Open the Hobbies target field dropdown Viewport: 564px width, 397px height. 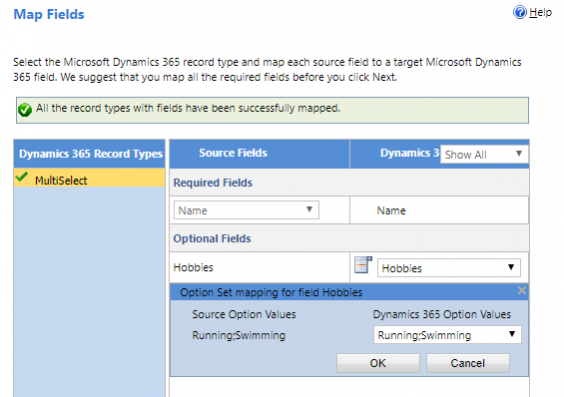[449, 268]
